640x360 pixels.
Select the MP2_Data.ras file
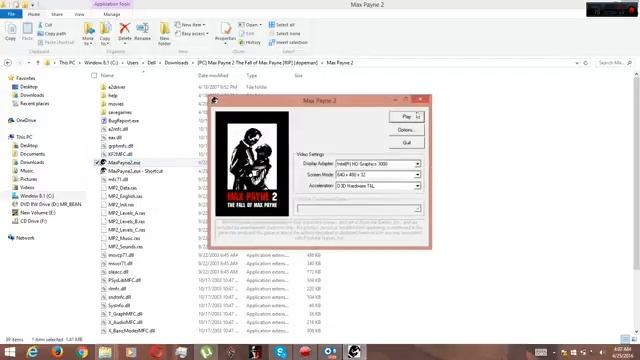[x=122, y=188]
